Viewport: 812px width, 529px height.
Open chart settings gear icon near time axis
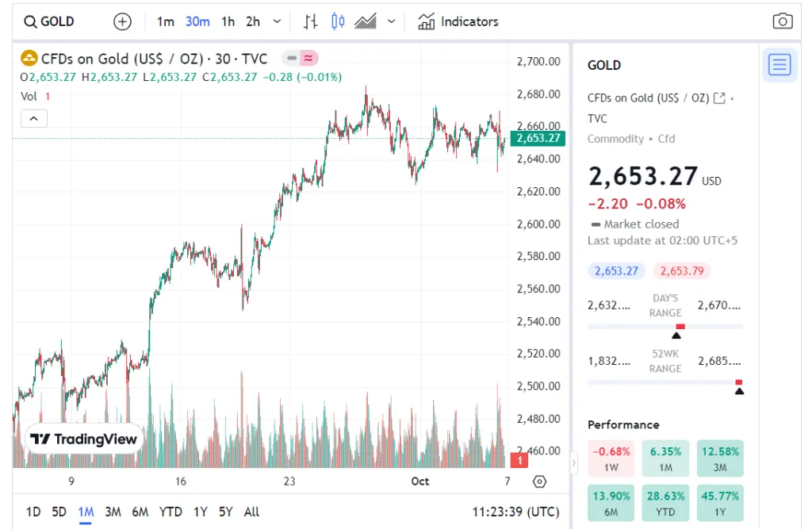point(539,482)
